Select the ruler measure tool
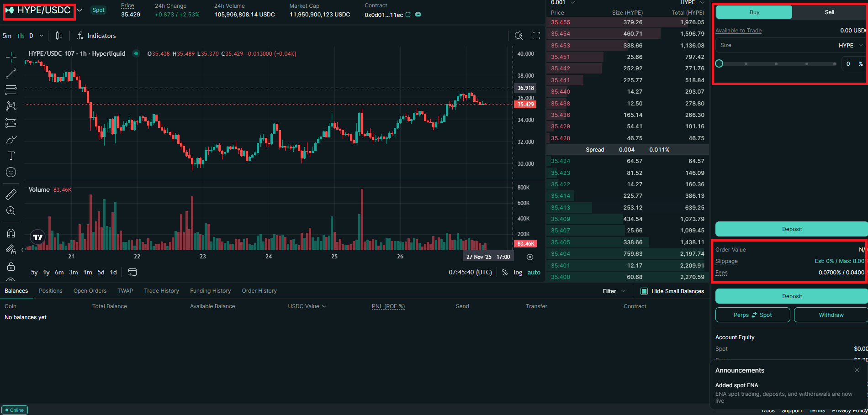Screen dimensions: 868x415 point(11,194)
